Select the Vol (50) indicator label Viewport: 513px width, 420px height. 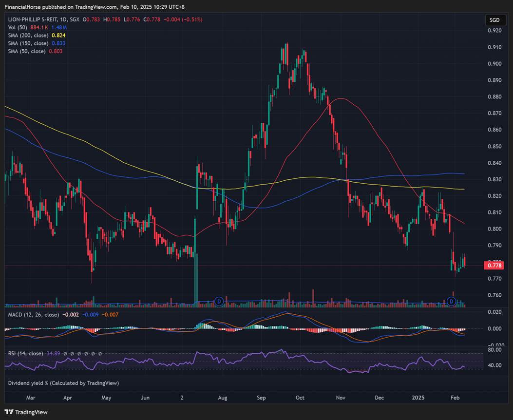[18, 27]
